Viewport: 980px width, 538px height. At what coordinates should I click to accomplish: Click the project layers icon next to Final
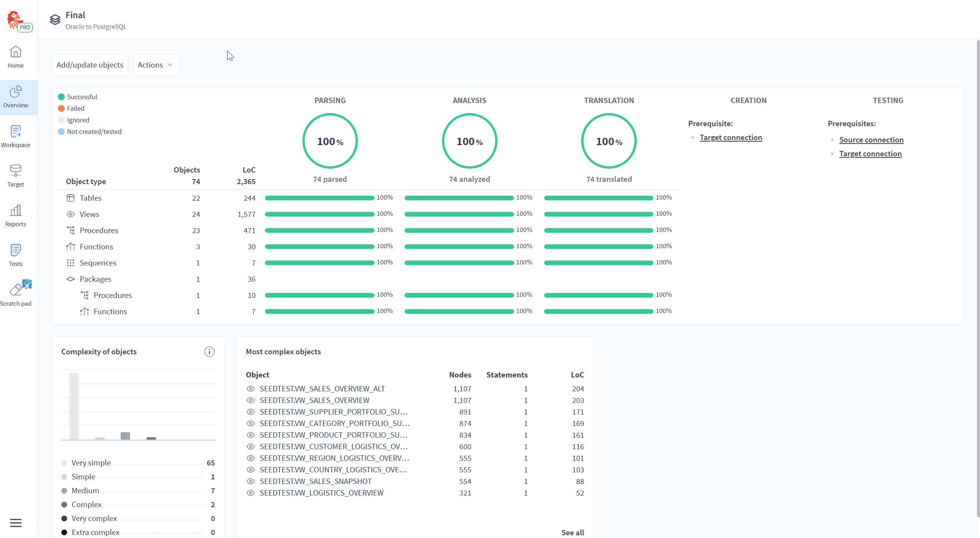[55, 20]
